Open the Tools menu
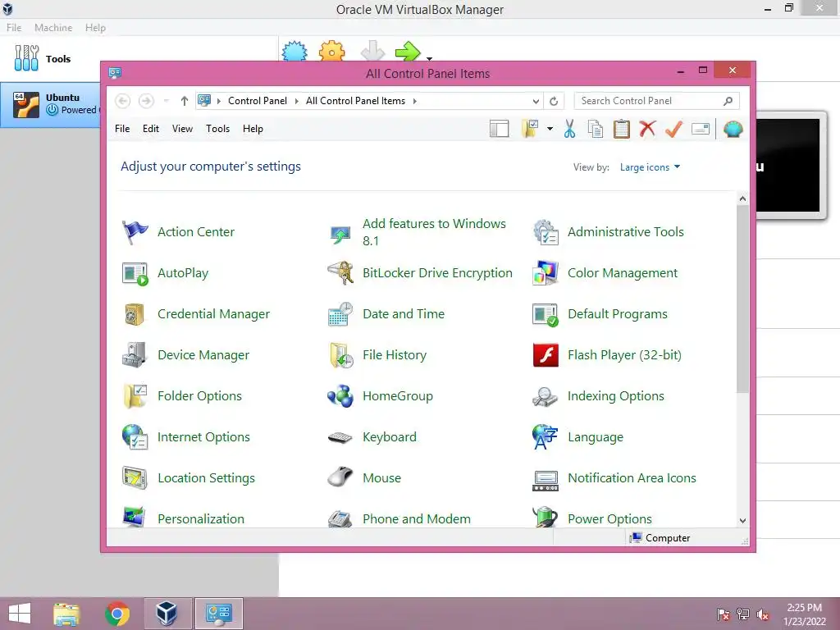 217,129
